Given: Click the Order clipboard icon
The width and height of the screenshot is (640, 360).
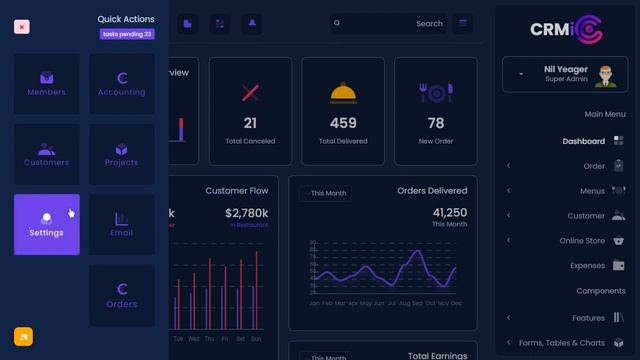Looking at the screenshot, I should pos(619,165).
